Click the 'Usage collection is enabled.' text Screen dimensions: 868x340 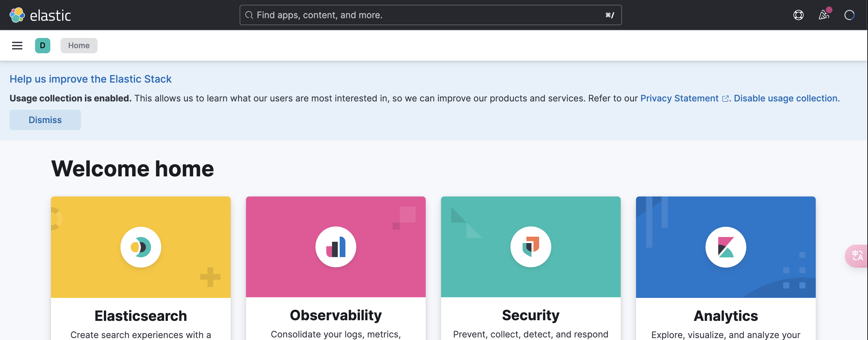click(70, 98)
